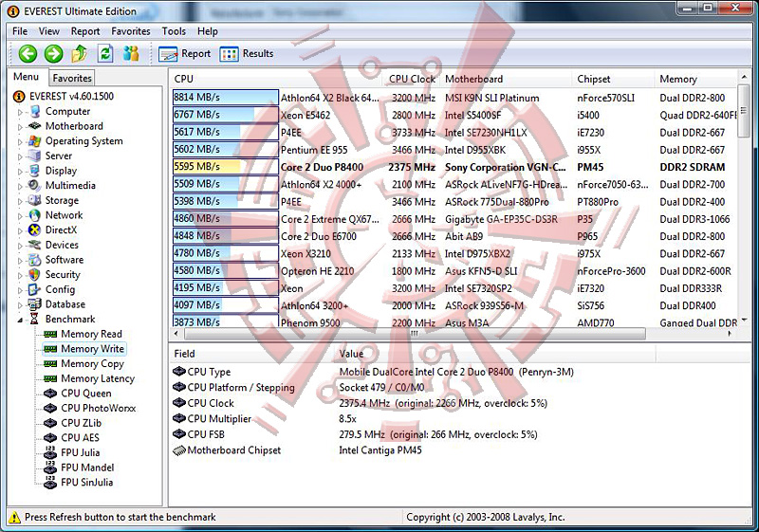Viewport: 759px width, 532px height.
Task: Expand the Operating System tree node
Action: coord(20,141)
